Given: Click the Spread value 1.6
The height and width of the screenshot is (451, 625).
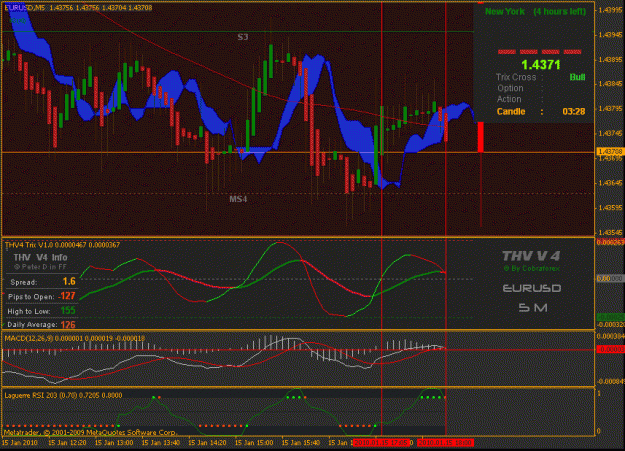Looking at the screenshot, I should [x=69, y=282].
